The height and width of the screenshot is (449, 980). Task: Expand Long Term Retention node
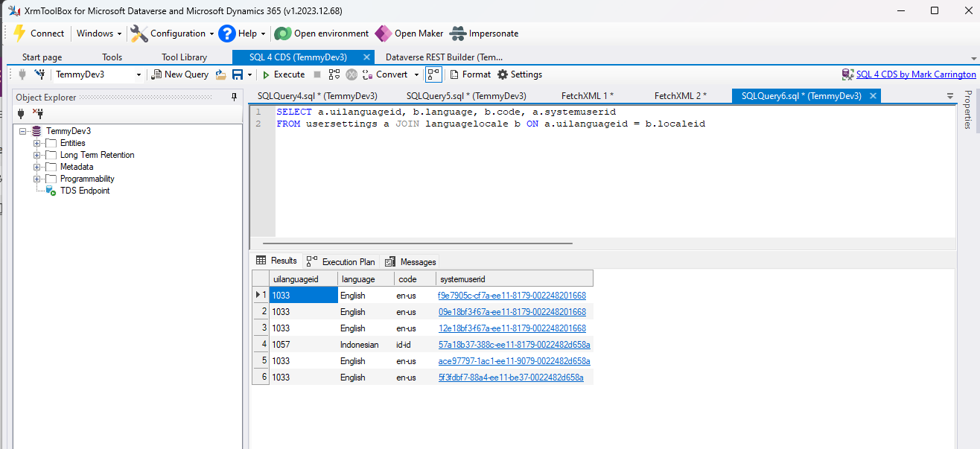tap(36, 155)
